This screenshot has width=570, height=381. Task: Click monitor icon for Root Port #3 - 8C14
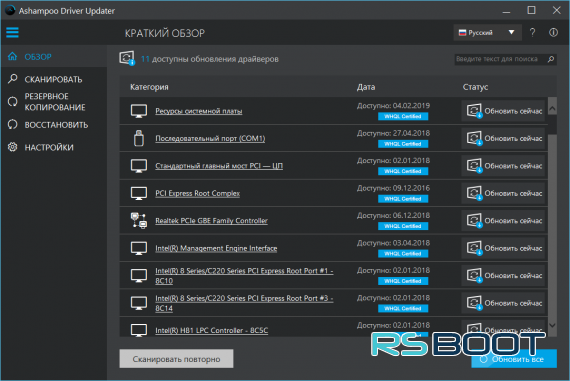click(x=139, y=303)
